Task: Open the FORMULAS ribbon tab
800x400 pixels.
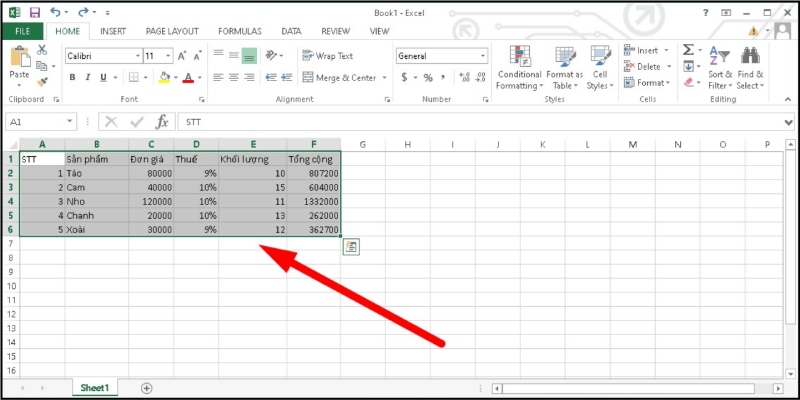Action: pos(239,31)
